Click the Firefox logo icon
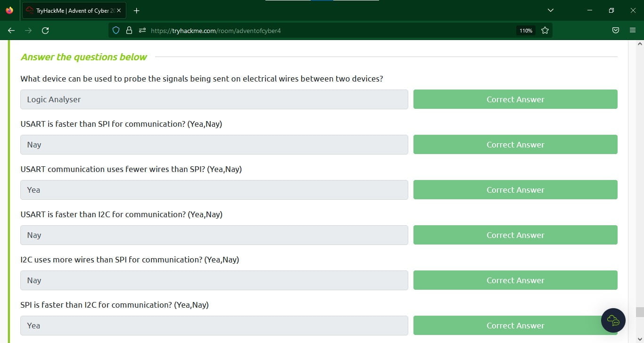 9,10
